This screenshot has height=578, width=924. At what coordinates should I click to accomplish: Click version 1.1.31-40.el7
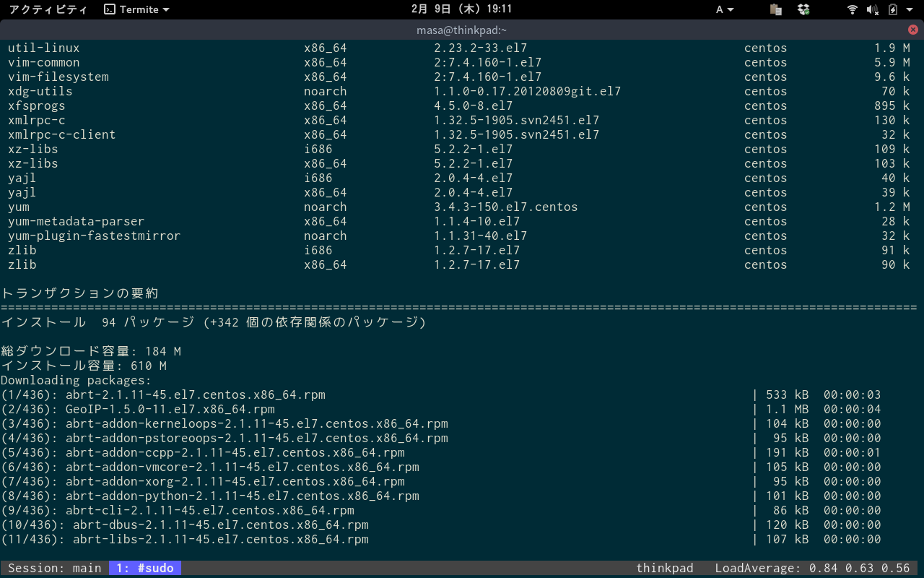[x=480, y=236]
